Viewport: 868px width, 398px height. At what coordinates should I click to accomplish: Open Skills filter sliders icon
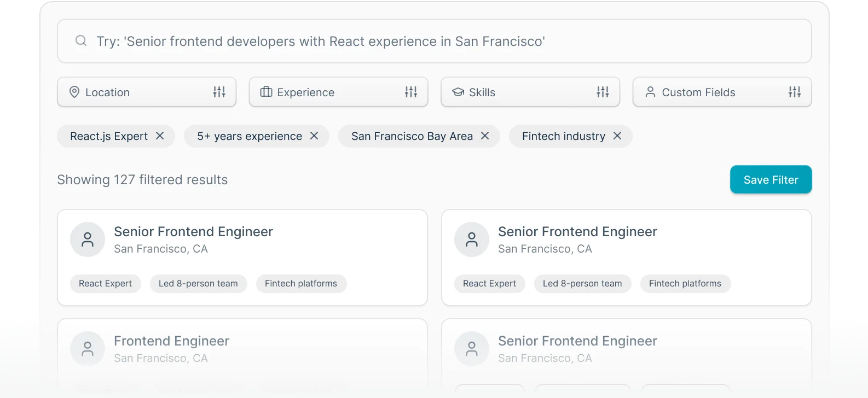click(603, 92)
